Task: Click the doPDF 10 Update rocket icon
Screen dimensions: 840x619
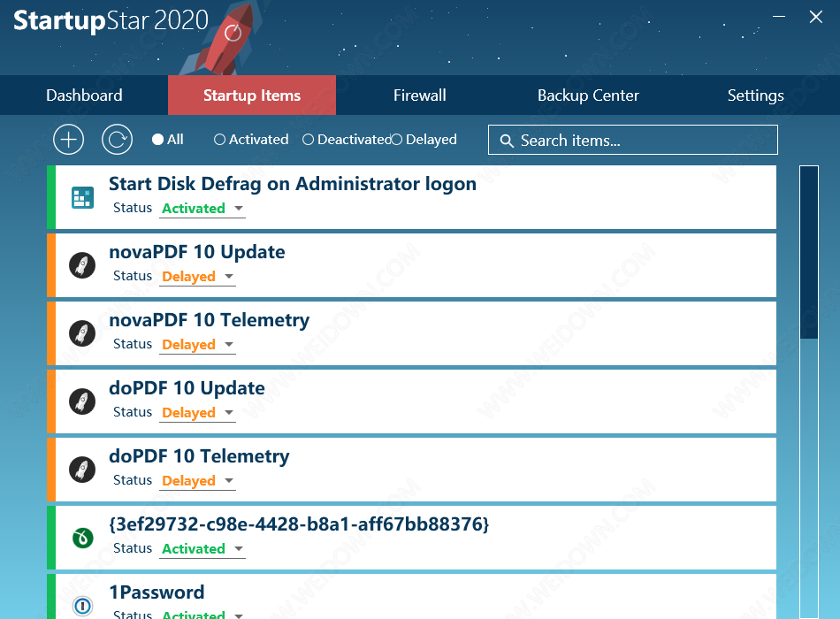Action: pos(82,401)
